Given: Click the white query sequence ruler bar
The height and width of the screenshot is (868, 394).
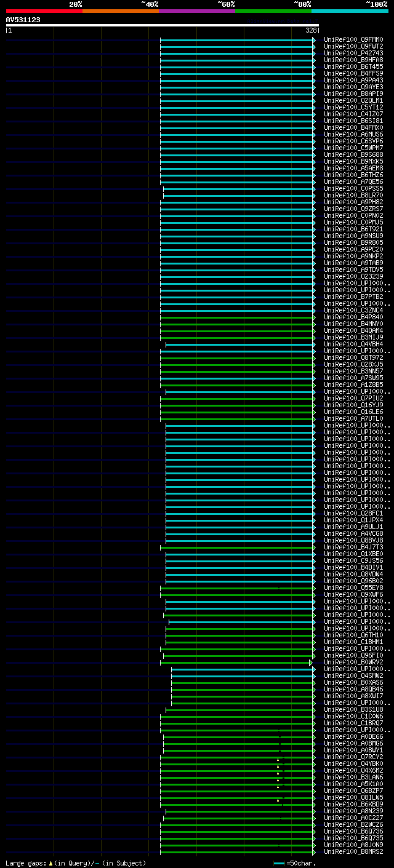Looking at the screenshot, I should coord(163,25).
